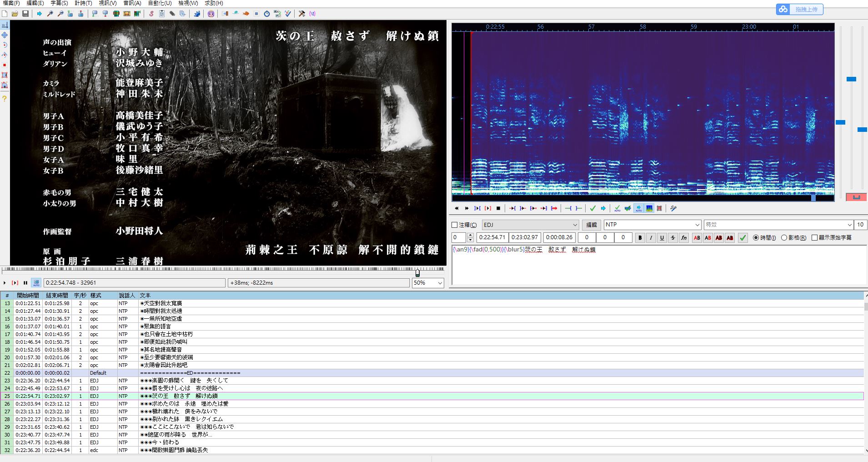Click the stop audio playback square
The height and width of the screenshot is (462, 868).
(x=498, y=208)
